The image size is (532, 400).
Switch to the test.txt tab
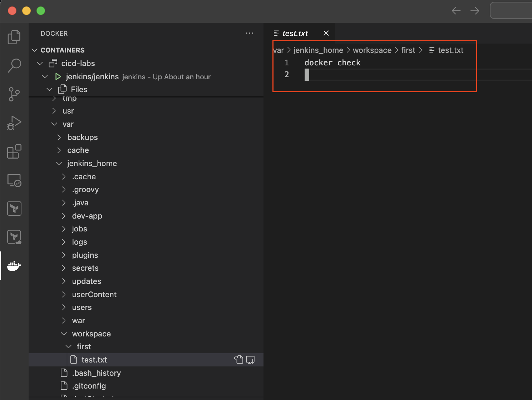click(x=295, y=33)
